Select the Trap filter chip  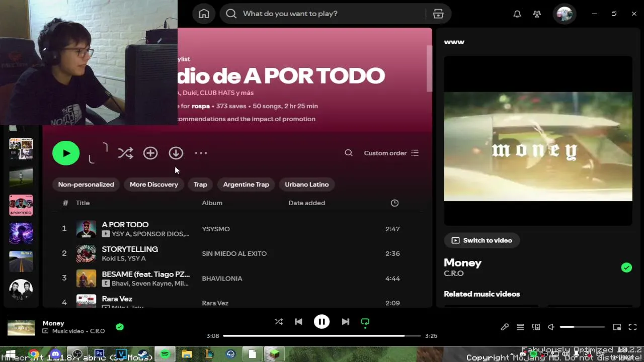point(200,185)
